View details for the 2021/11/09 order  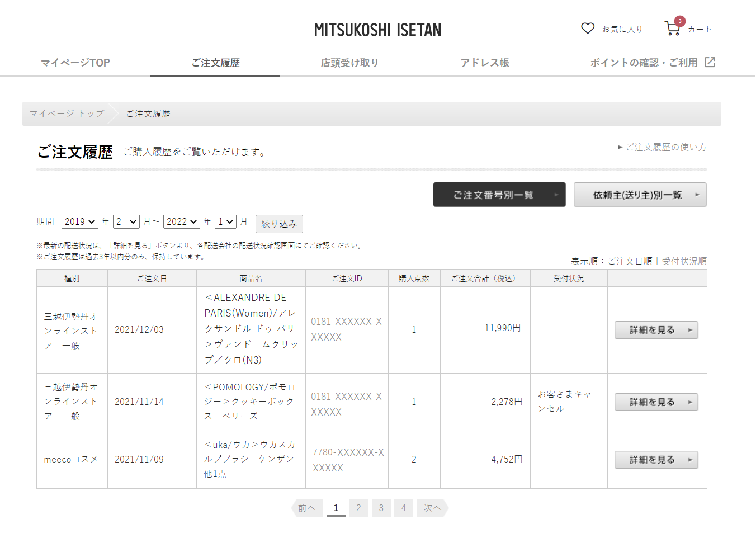coord(656,460)
